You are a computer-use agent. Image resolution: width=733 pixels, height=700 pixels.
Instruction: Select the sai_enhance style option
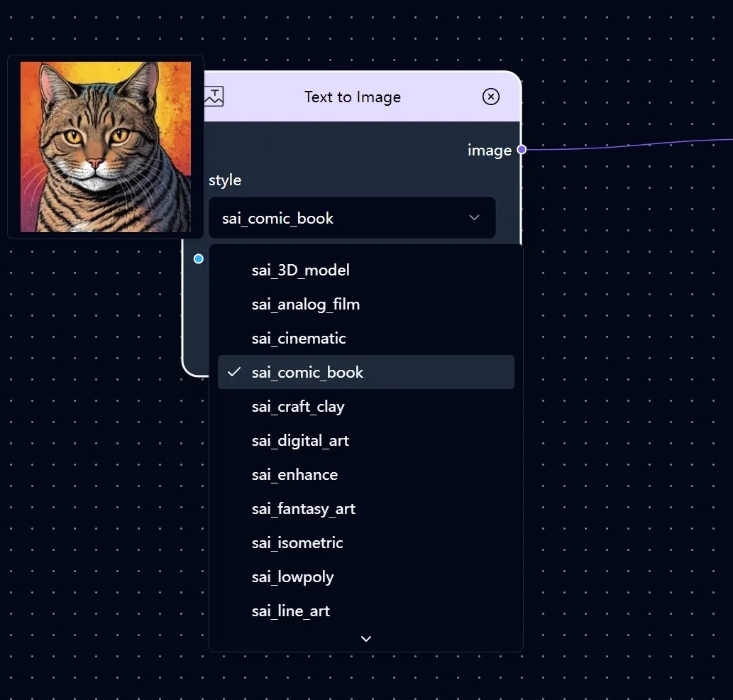click(365, 475)
